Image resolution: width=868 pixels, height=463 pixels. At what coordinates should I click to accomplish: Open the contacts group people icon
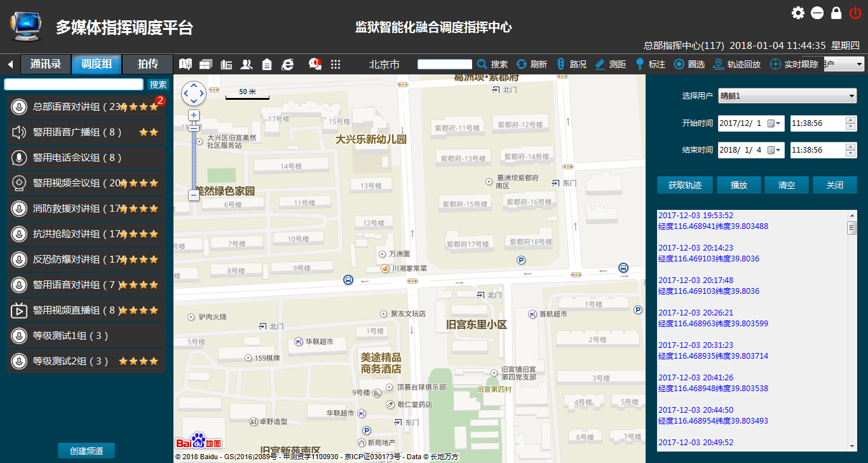(x=247, y=64)
